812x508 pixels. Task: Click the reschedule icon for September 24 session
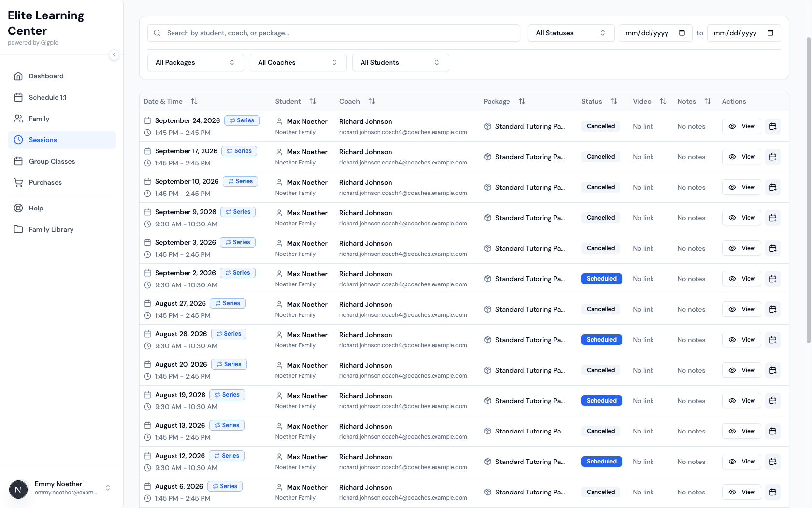point(772,126)
